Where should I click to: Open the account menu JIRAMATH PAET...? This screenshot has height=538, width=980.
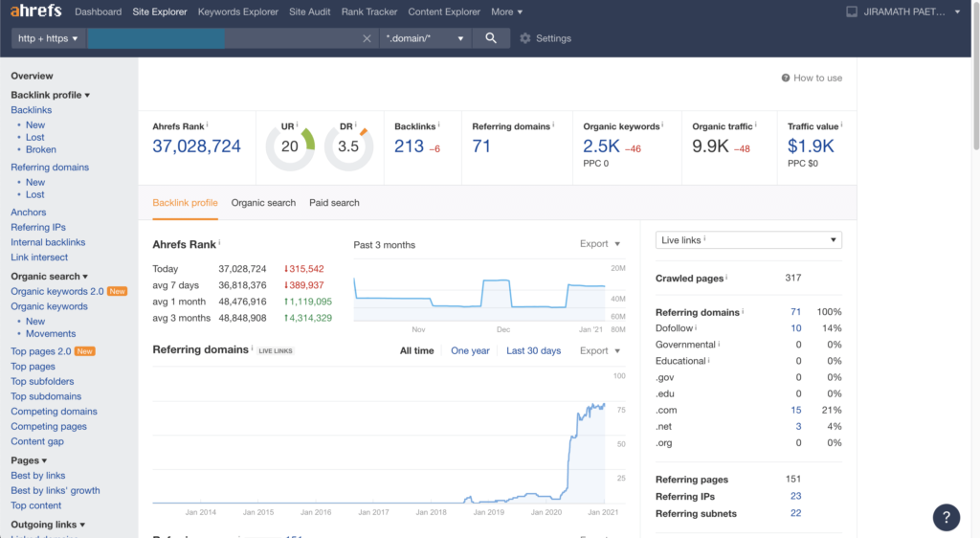pyautogui.click(x=912, y=11)
